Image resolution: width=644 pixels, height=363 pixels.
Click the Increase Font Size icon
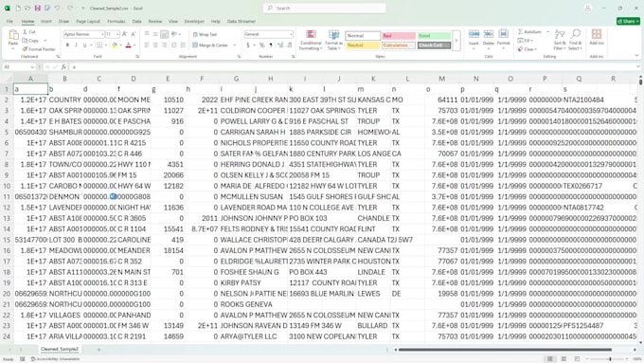coord(124,34)
